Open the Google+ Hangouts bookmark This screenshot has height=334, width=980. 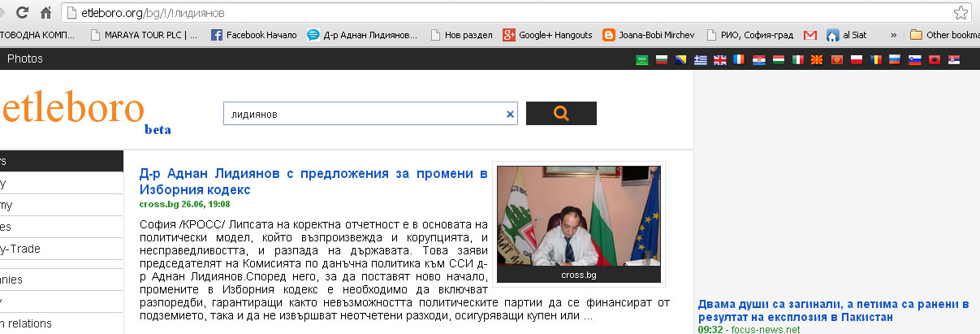(548, 35)
